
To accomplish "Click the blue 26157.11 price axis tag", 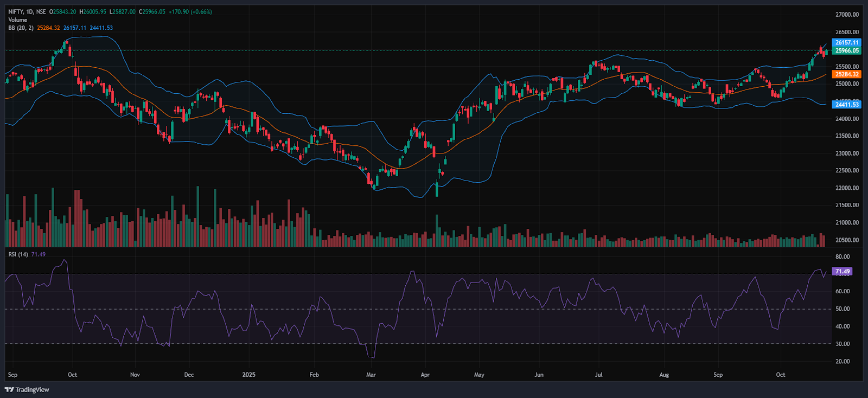I will 846,42.
